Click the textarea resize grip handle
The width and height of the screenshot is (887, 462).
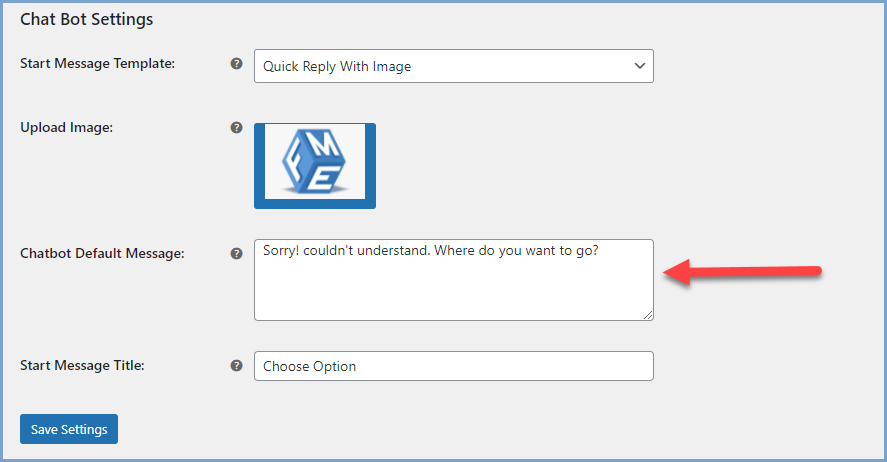click(648, 315)
